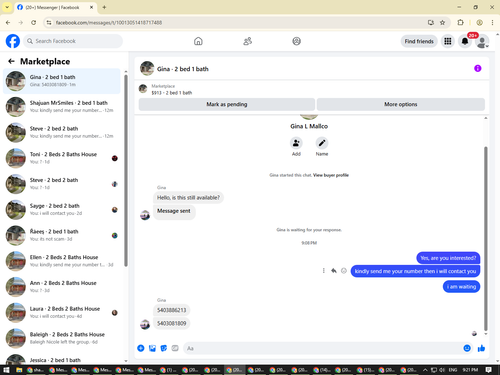The height and width of the screenshot is (375, 500).
Task: Click the Name edit pencil icon
Action: click(322, 143)
